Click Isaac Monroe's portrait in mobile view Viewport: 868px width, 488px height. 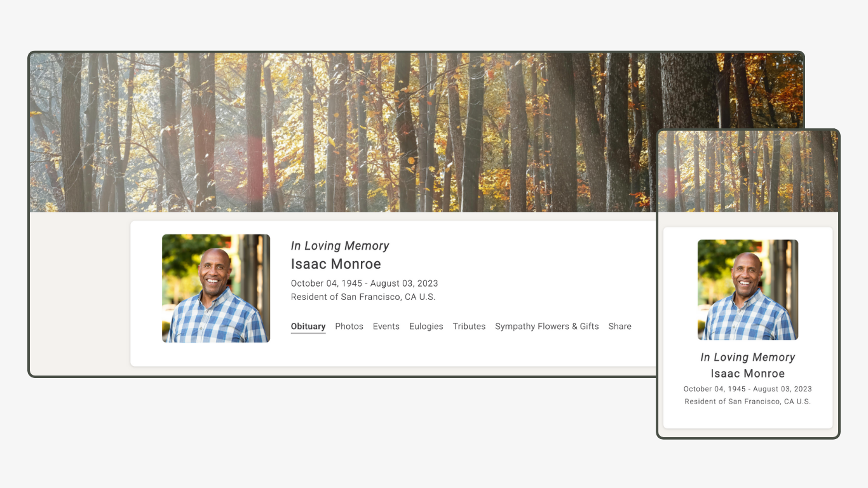pyautogui.click(x=748, y=290)
